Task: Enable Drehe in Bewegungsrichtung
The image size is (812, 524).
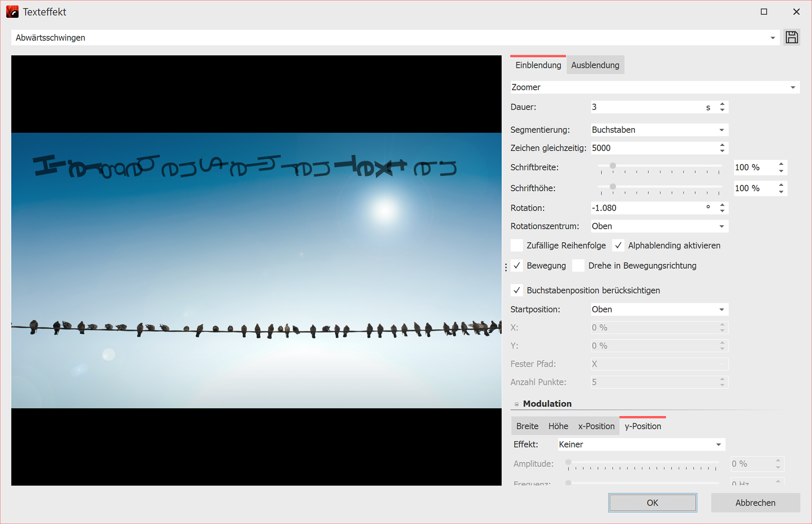Action: click(578, 265)
